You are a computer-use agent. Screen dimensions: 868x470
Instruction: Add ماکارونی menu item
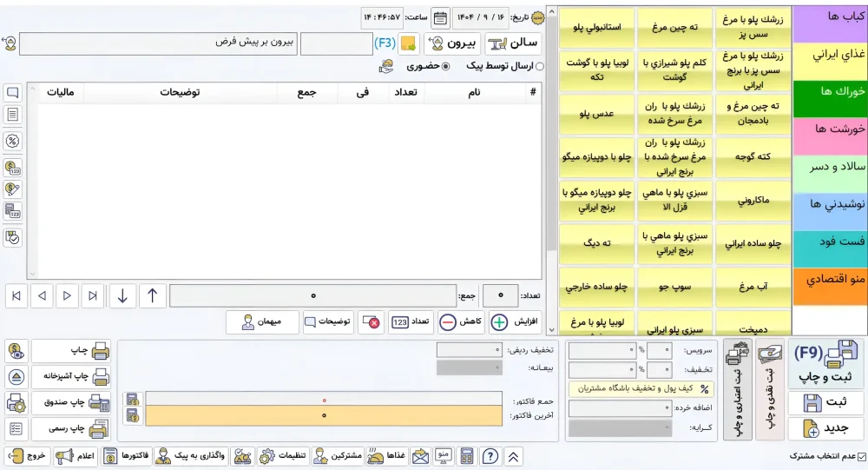pos(753,200)
